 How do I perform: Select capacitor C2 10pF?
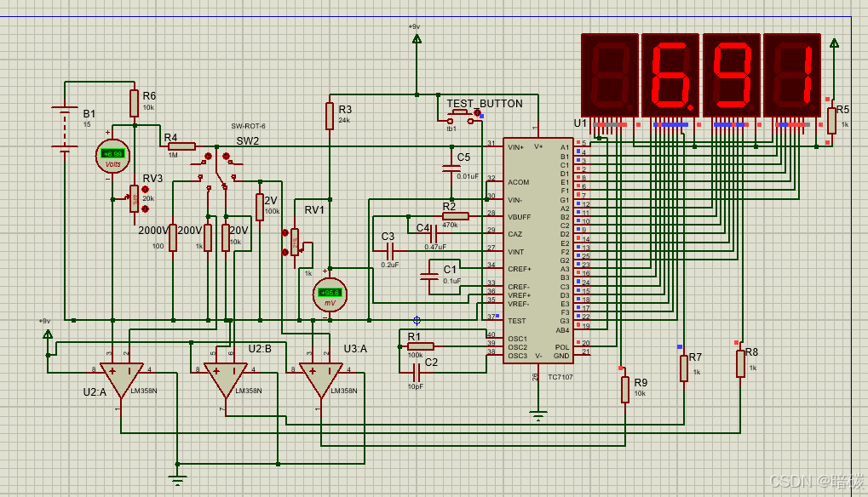tap(417, 373)
